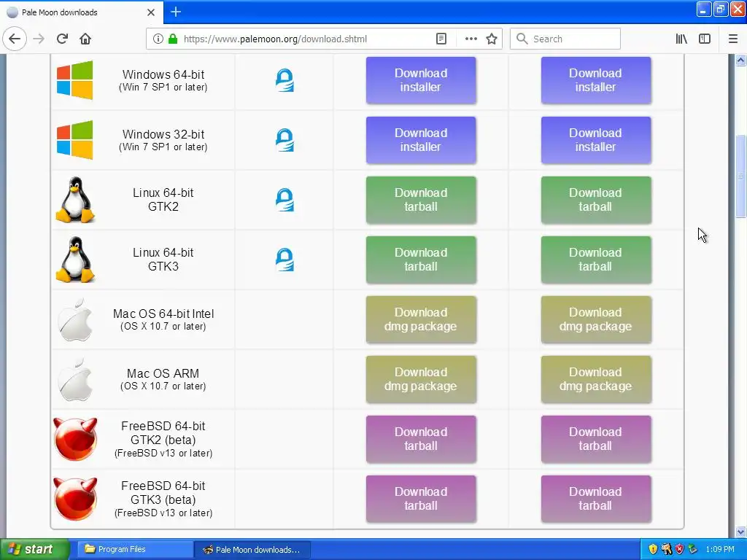Image resolution: width=747 pixels, height=560 pixels.
Task: Click FreeBSD 64-bit GTK3 (beta) label
Action: (x=163, y=493)
